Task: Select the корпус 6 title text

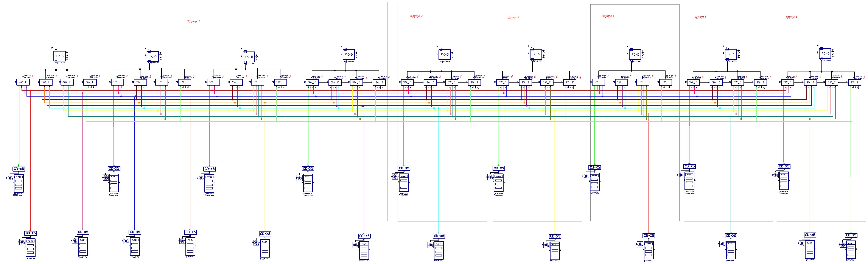Action: 792,17
